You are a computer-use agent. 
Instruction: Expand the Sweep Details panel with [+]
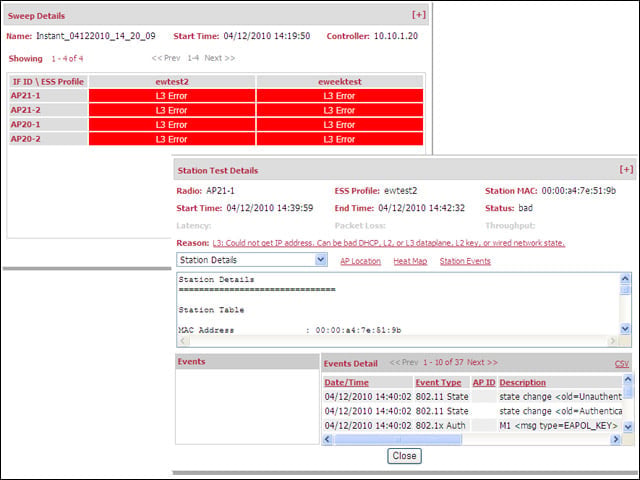click(419, 15)
